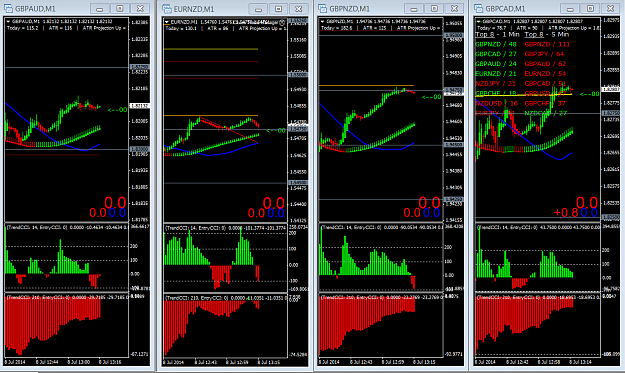625x373 pixels.
Task: Select the orange horizontal line in the GBPNZD chart
Action: (x=366, y=85)
